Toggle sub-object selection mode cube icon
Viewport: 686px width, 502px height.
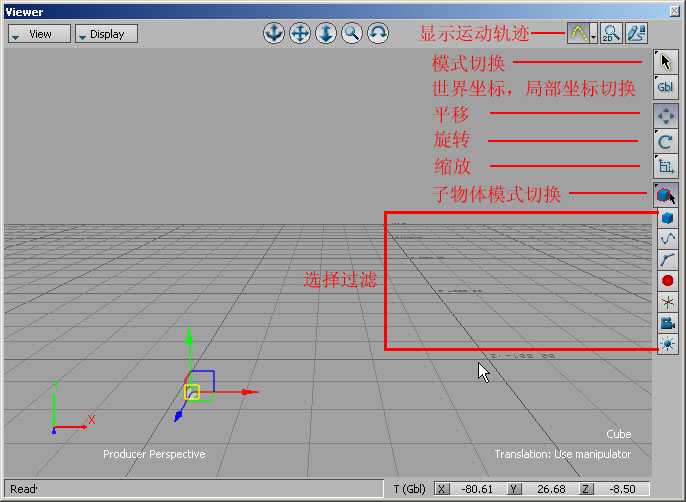tap(665, 195)
